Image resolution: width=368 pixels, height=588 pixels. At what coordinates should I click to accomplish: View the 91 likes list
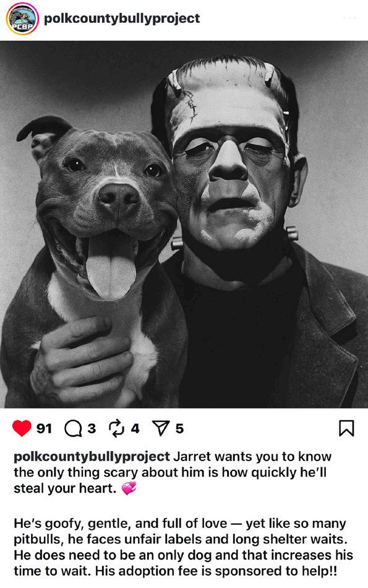point(44,428)
